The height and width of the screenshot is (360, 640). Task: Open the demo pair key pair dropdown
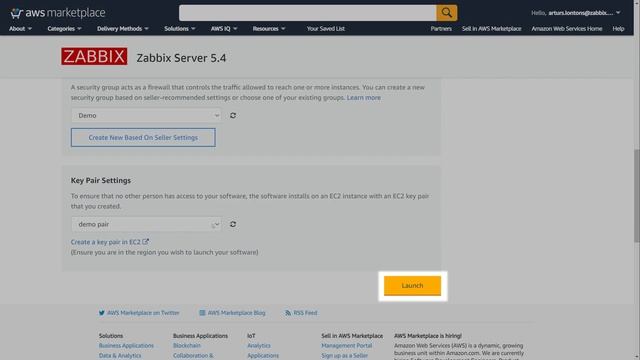tap(147, 224)
